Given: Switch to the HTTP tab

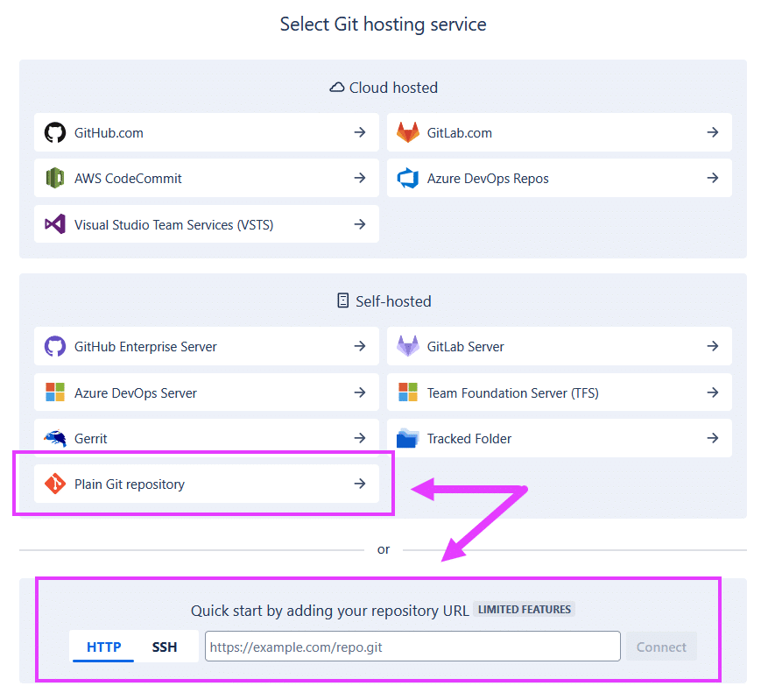Looking at the screenshot, I should pos(103,647).
